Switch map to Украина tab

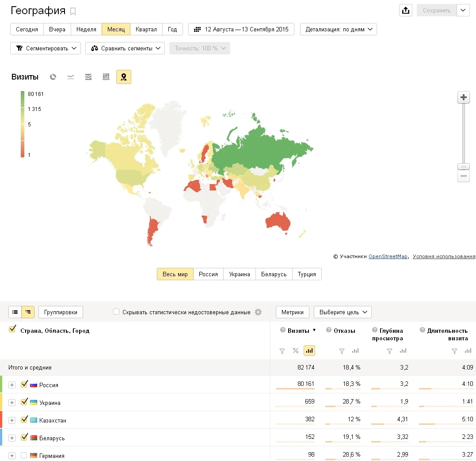(240, 274)
